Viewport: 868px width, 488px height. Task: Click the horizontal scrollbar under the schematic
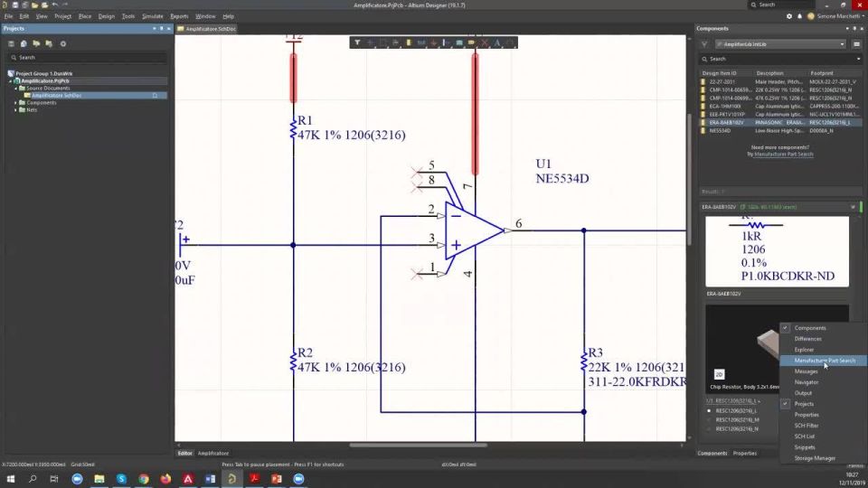pyautogui.click(x=418, y=445)
